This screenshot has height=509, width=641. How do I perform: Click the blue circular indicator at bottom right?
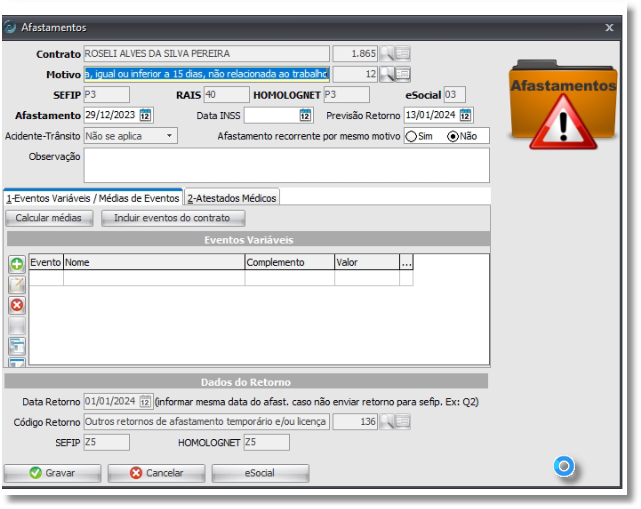pos(564,466)
